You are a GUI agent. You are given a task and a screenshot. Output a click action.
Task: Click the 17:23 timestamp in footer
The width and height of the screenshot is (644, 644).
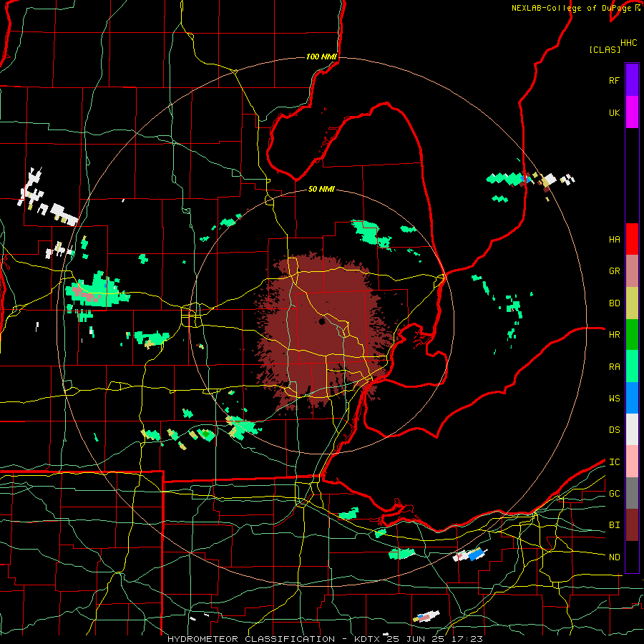coord(468,639)
